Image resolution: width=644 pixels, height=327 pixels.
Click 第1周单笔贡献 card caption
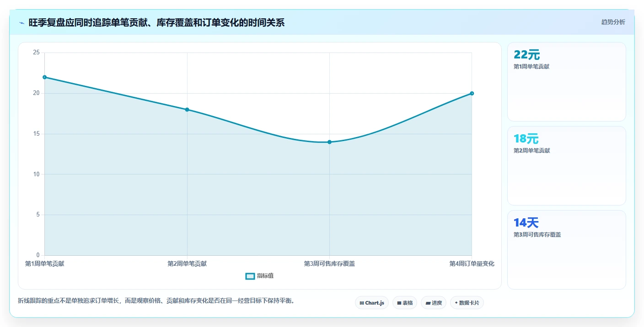tap(531, 67)
